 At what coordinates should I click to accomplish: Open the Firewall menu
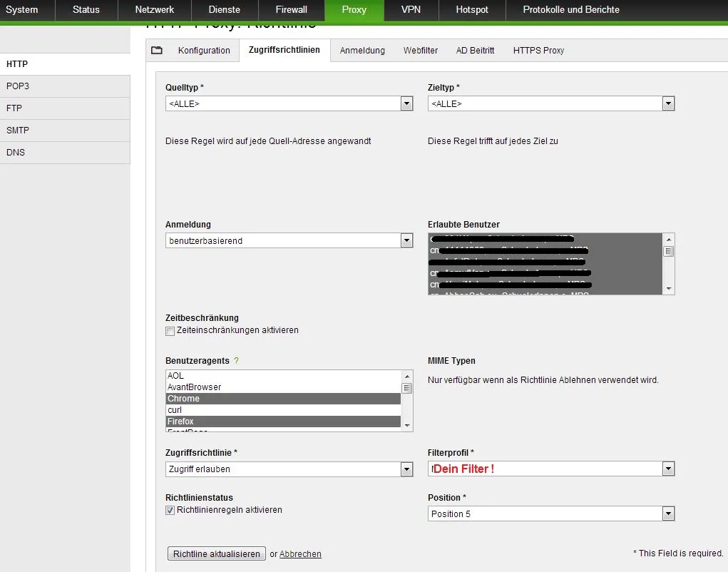click(291, 10)
